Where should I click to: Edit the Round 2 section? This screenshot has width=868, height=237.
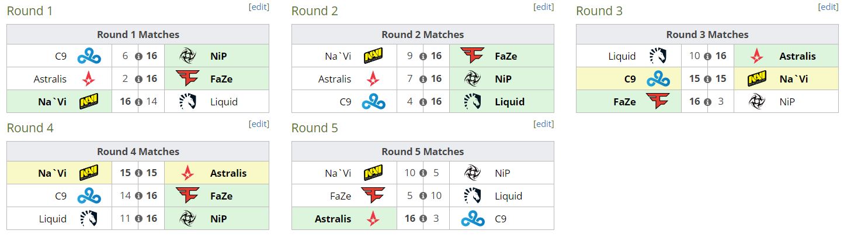(544, 7)
